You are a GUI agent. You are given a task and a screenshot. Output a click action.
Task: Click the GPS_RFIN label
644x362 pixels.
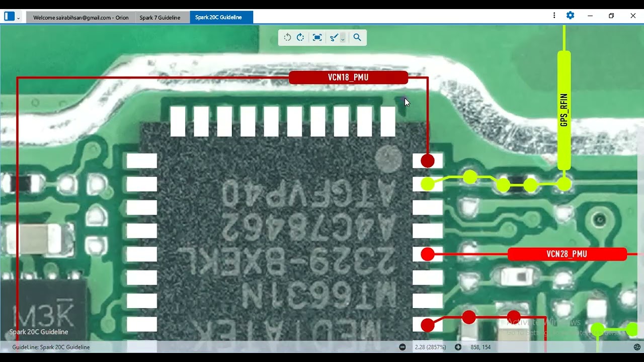click(564, 110)
